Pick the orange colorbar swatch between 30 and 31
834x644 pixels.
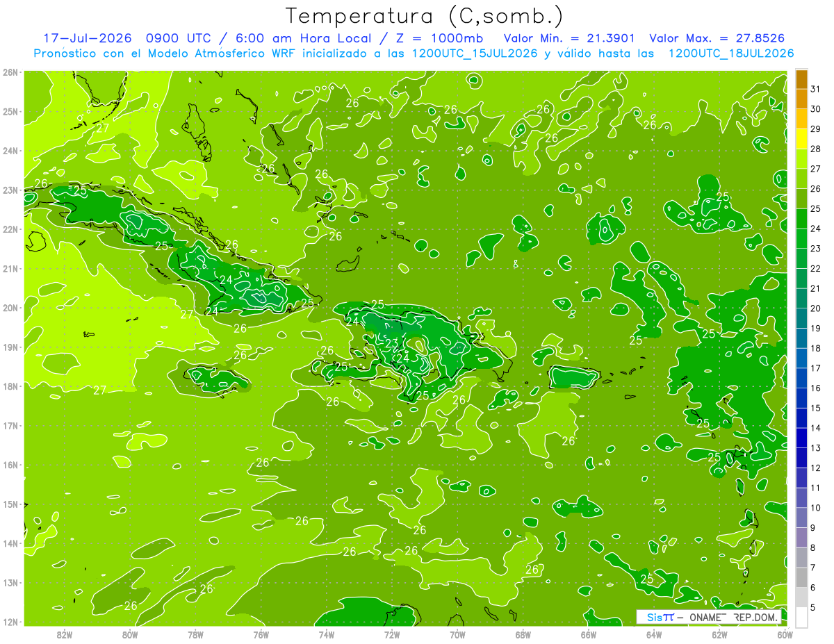(x=801, y=99)
